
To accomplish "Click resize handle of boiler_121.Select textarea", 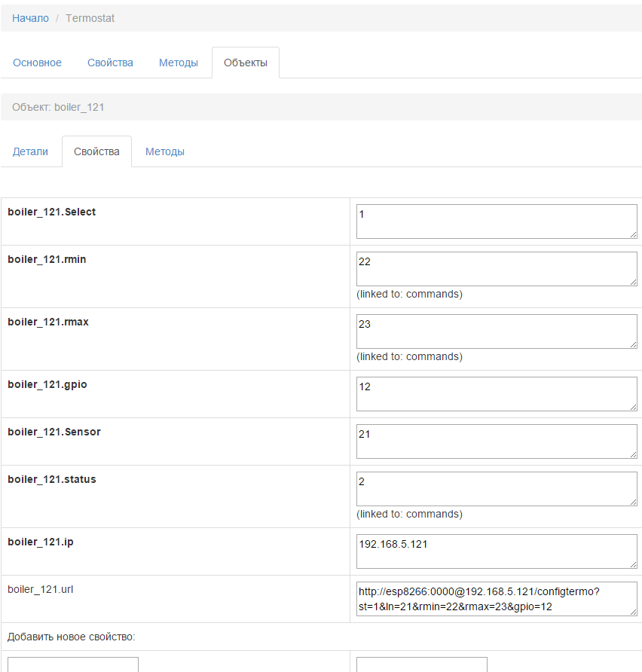I will 634,235.
